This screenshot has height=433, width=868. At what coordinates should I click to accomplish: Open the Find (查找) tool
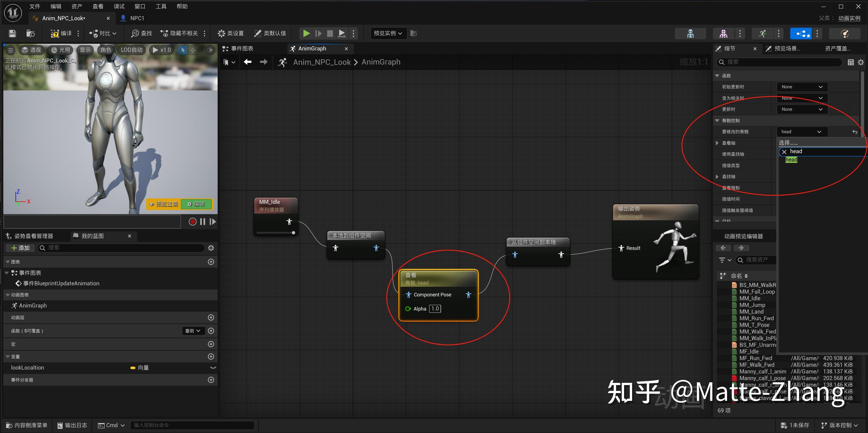point(141,34)
